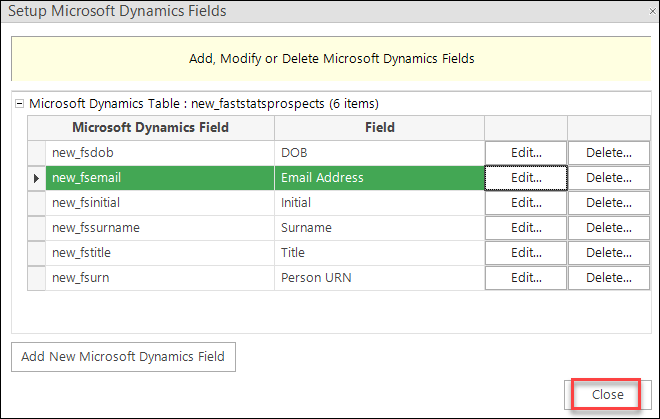Edit the new_fsurn field
Image resolution: width=660 pixels, height=419 pixels.
pos(526,278)
